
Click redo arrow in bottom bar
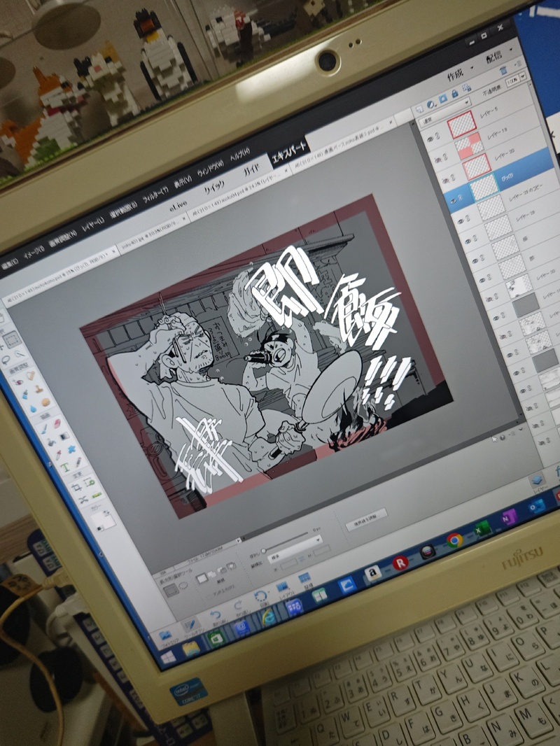click(239, 607)
